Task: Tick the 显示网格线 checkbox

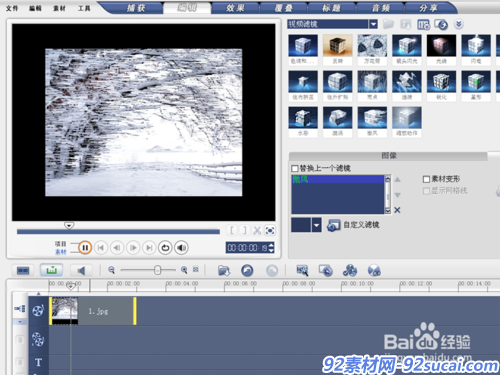Action: (x=426, y=191)
